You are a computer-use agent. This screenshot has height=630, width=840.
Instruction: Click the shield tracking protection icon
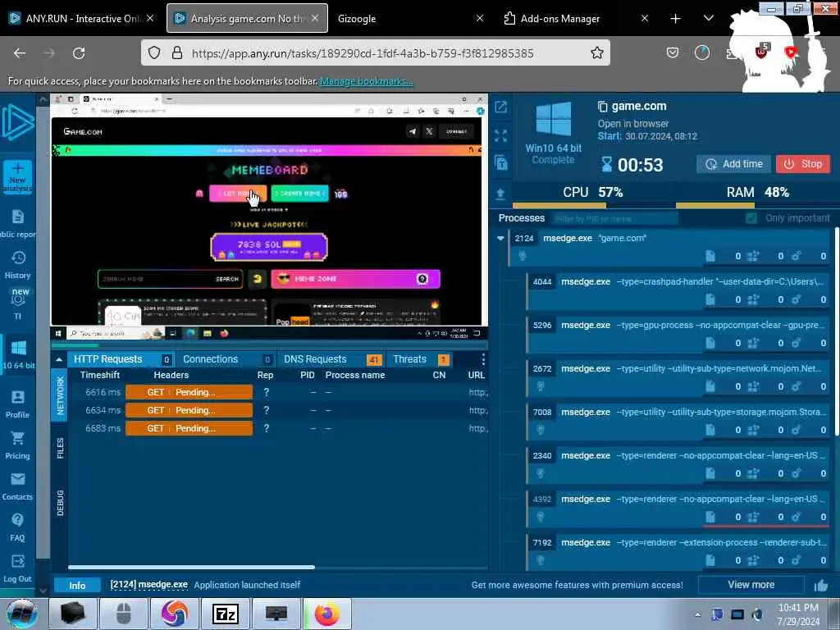154,52
